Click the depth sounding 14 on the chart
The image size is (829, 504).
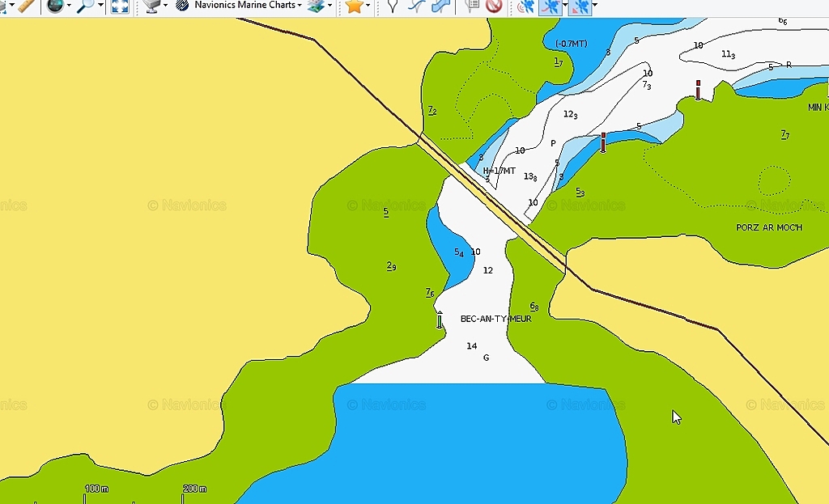472,346
